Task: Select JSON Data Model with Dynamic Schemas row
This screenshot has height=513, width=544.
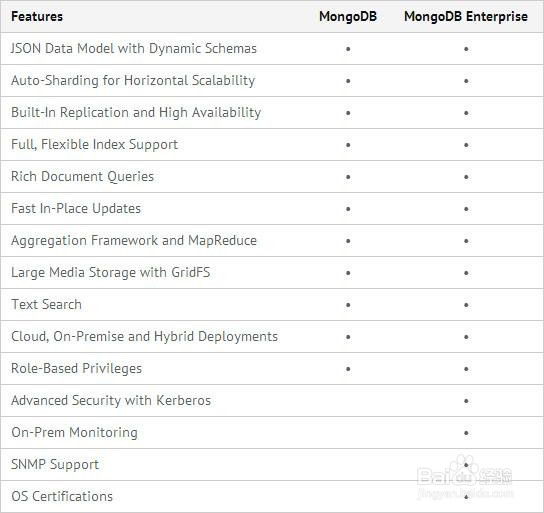Action: 272,49
